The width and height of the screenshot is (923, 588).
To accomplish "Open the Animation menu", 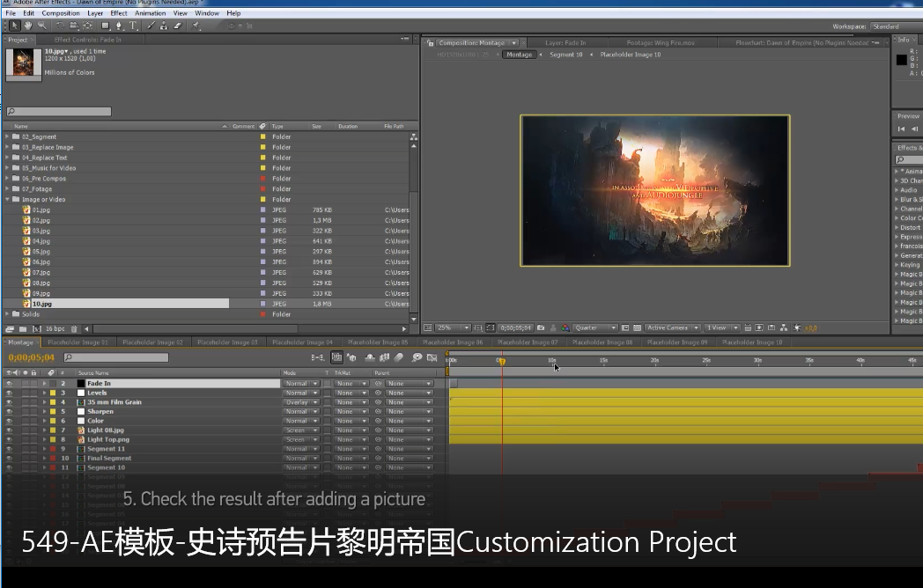I will pyautogui.click(x=150, y=13).
